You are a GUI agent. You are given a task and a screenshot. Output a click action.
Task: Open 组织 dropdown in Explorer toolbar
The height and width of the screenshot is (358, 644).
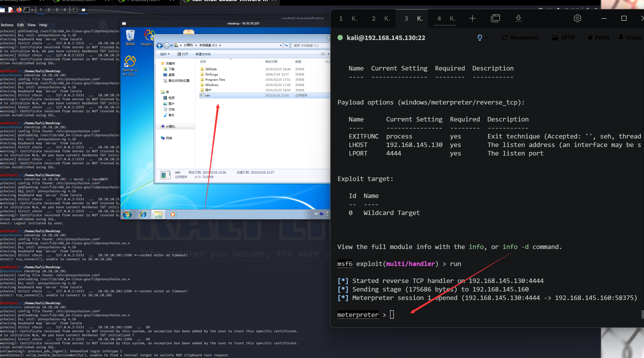(x=165, y=54)
